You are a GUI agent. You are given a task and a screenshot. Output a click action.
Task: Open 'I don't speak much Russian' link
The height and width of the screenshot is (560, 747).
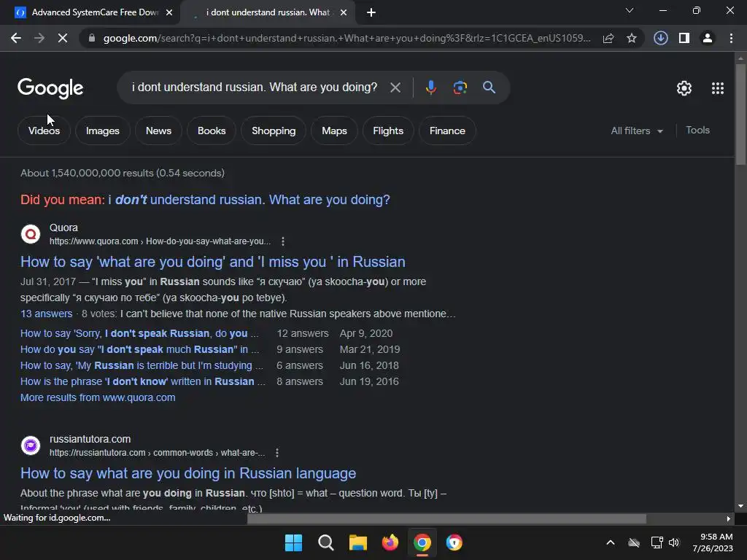[x=139, y=349]
